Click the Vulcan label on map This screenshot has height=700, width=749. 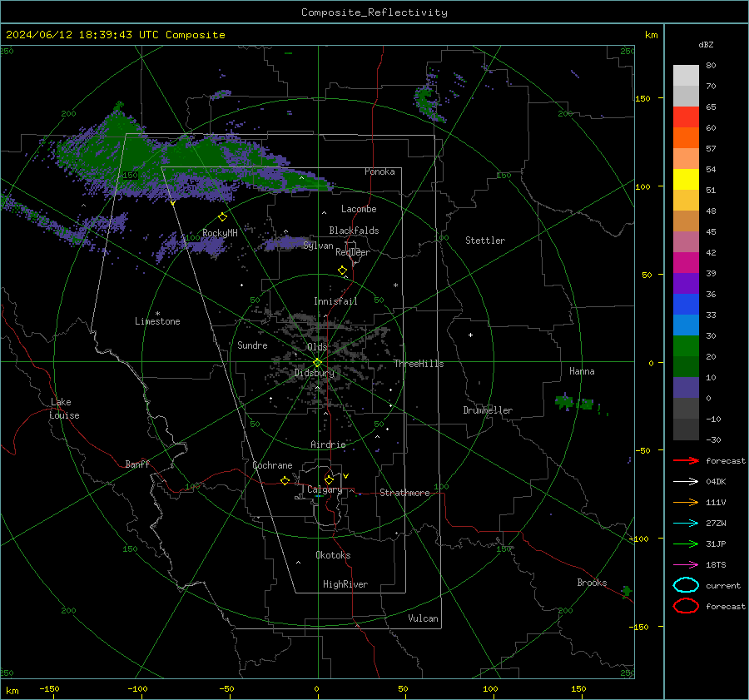(x=423, y=618)
